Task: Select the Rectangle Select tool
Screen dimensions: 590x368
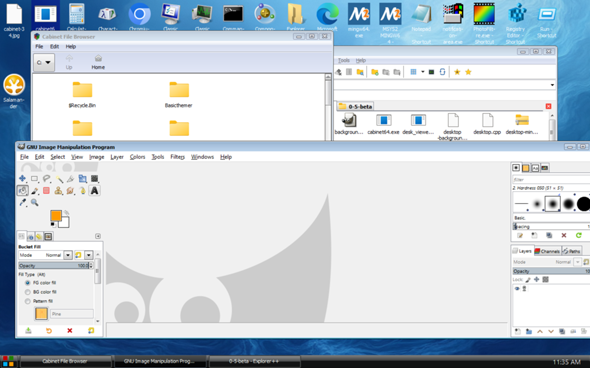Action: (34, 178)
